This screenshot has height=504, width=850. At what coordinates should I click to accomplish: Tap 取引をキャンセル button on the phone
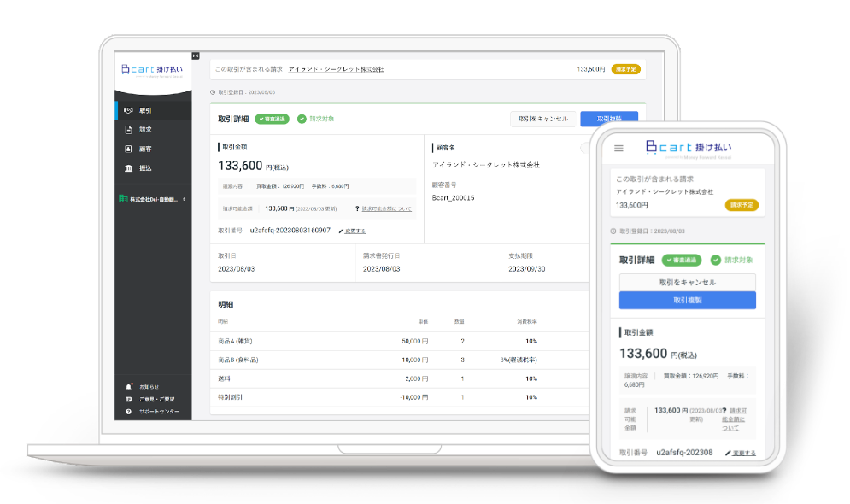pos(687,282)
